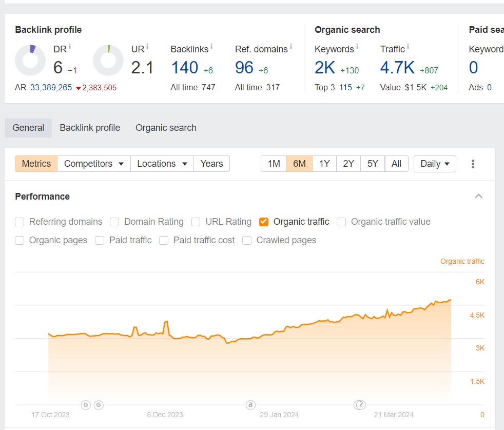The width and height of the screenshot is (504, 430).
Task: Set the chart range to 2Y
Action: coord(348,164)
